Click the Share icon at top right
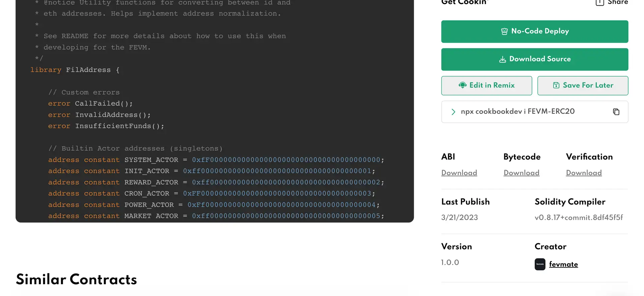The height and width of the screenshot is (296, 644). click(600, 3)
